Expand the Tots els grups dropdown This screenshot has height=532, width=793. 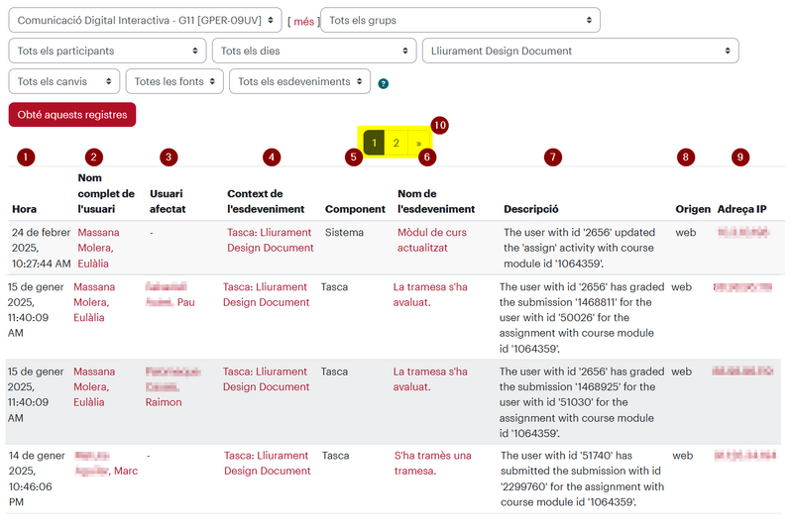pos(460,20)
